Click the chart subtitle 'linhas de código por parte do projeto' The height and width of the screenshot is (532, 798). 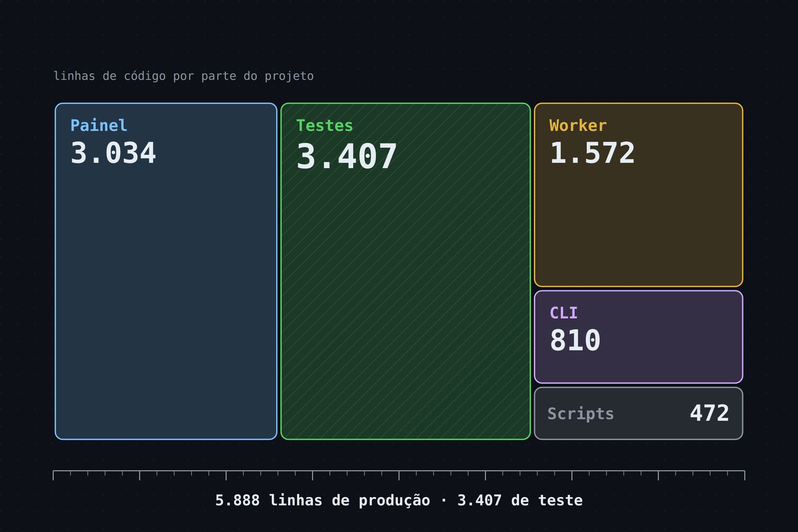[x=184, y=76]
